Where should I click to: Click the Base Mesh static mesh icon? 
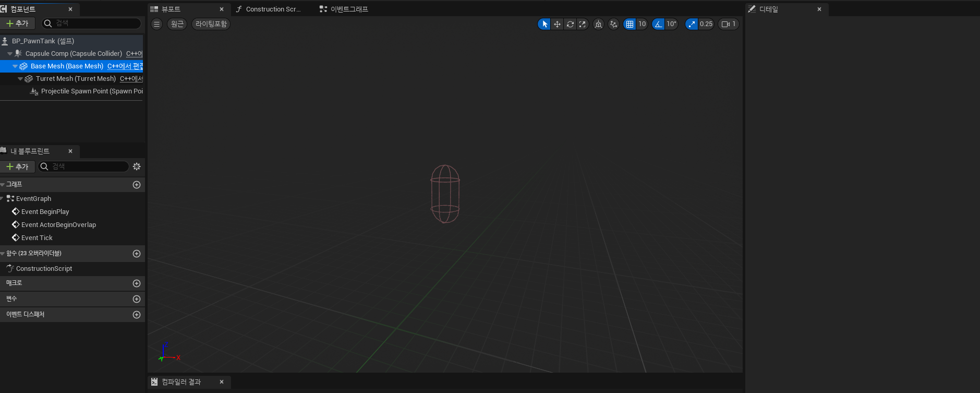point(23,66)
